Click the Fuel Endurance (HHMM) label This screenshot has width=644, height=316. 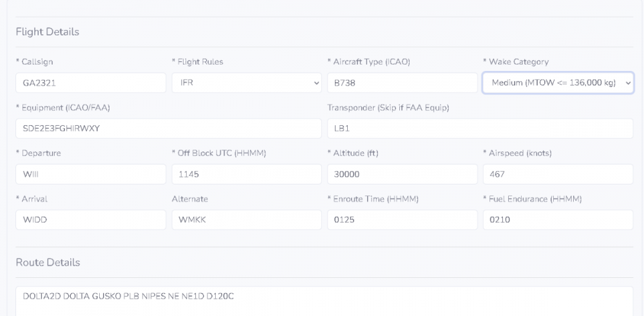(533, 199)
